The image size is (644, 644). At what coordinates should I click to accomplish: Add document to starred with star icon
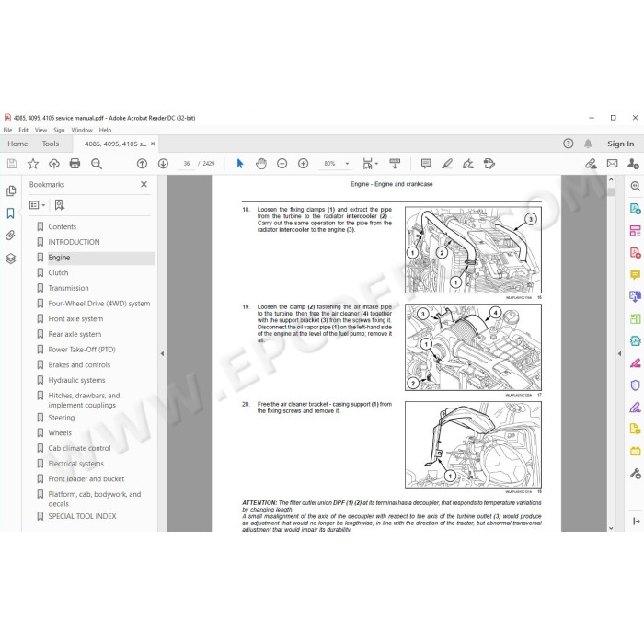coord(33,164)
